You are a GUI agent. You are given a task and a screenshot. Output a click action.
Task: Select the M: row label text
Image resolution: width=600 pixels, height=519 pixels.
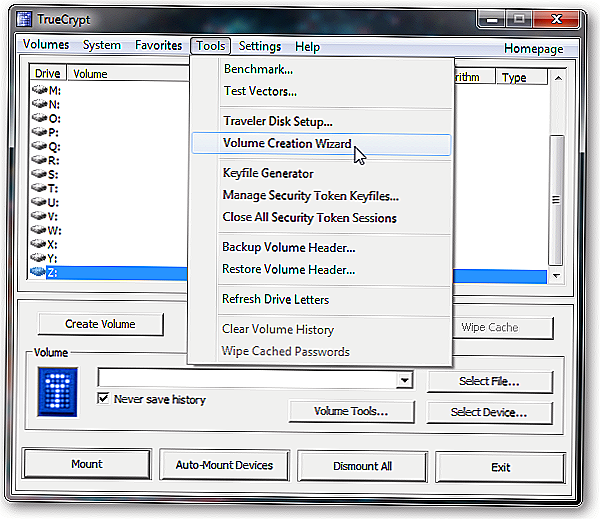click(55, 91)
